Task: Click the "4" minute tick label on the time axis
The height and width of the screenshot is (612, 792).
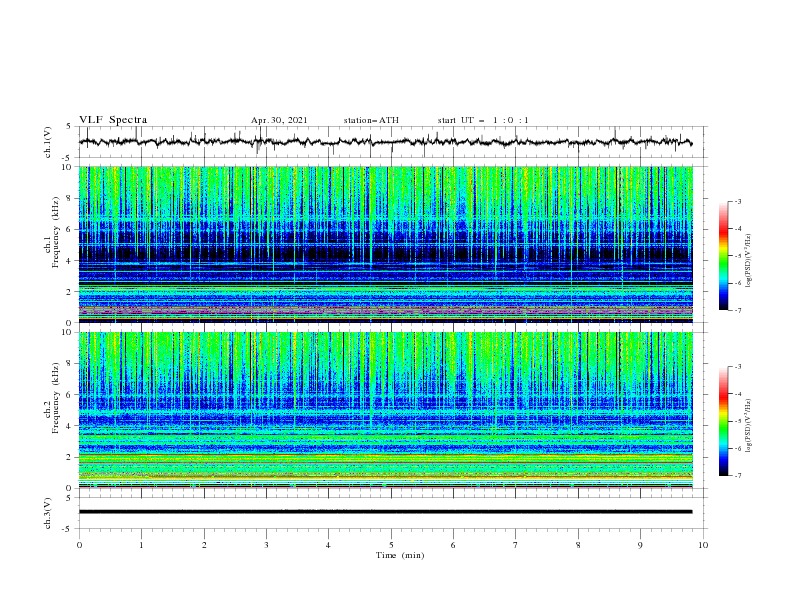Action: click(x=328, y=545)
